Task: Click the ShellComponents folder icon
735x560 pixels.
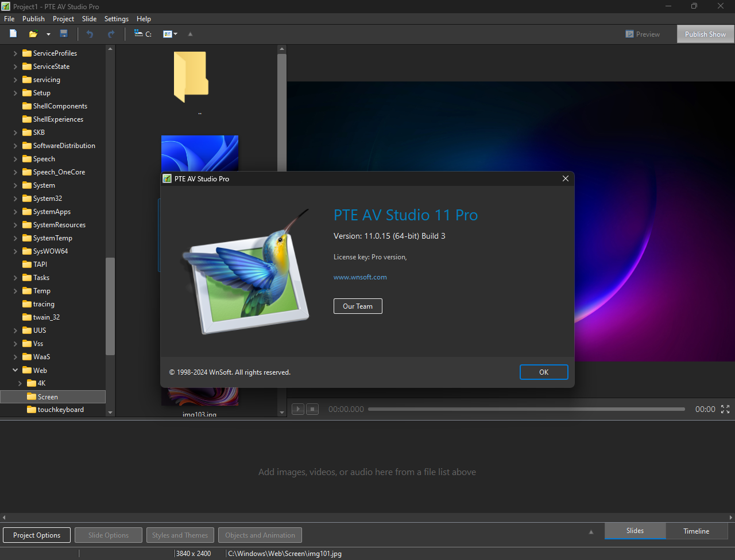Action: 27,106
